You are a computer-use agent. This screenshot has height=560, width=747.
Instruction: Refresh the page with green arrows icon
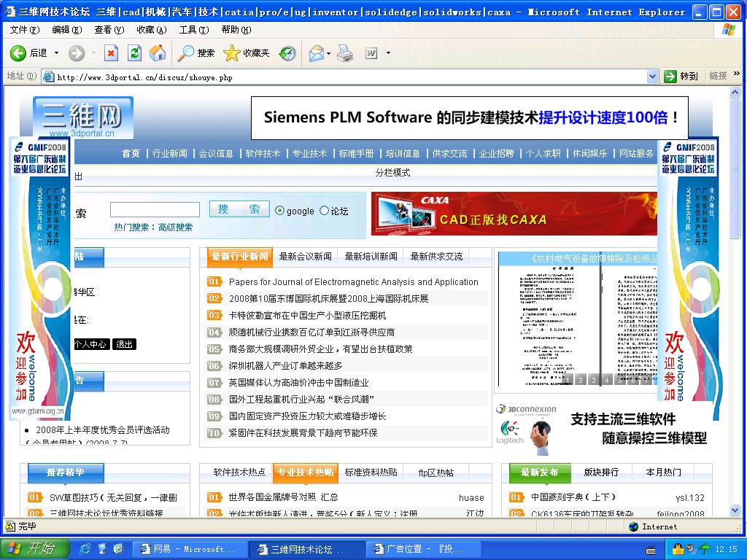click(134, 52)
